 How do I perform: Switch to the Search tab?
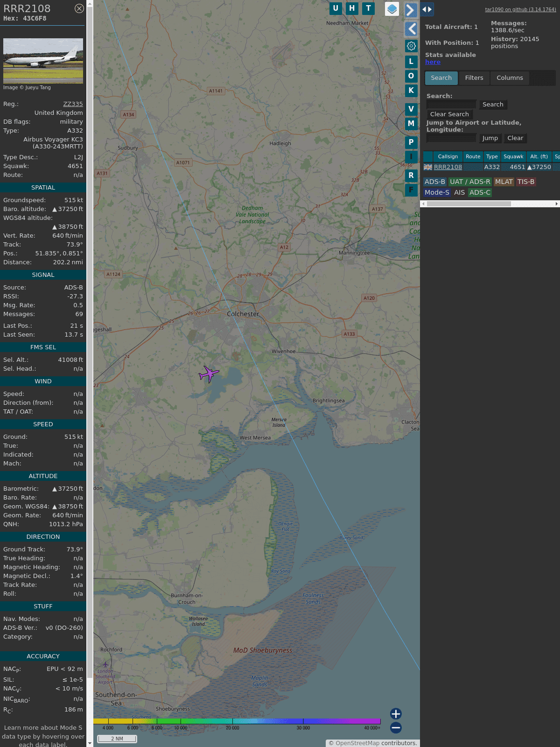pos(441,78)
